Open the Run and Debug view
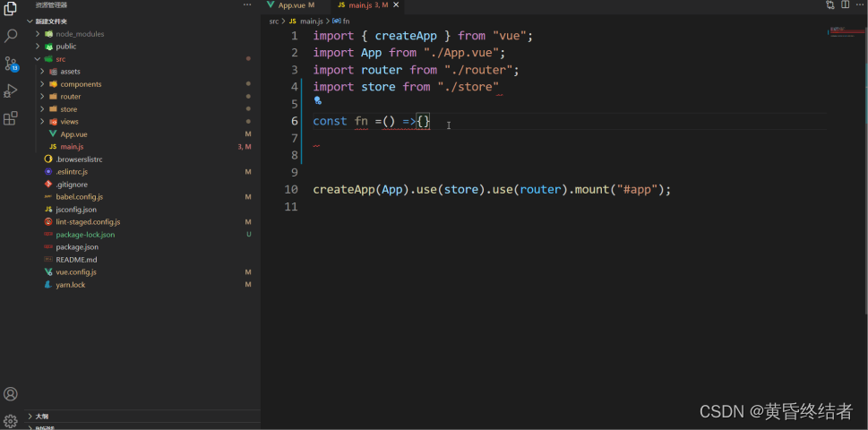The width and height of the screenshot is (868, 430). coord(11,90)
